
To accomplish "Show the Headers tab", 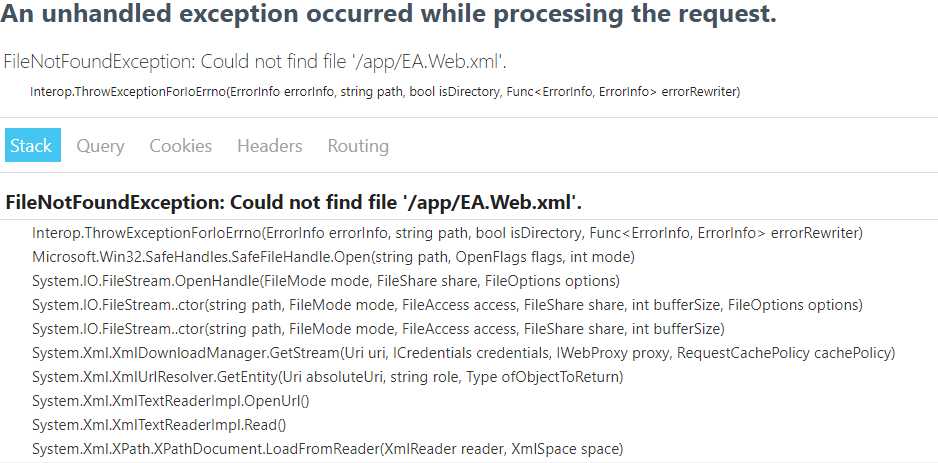I will [270, 146].
